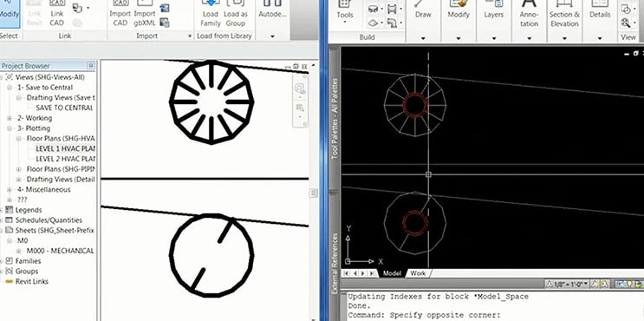Expand the 4- Miscellaneous tree node
The height and width of the screenshot is (321, 644).
click(x=10, y=189)
